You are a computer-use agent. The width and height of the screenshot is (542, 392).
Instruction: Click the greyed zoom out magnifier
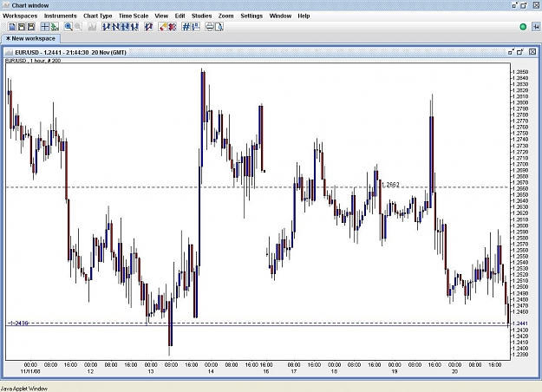coord(78,27)
